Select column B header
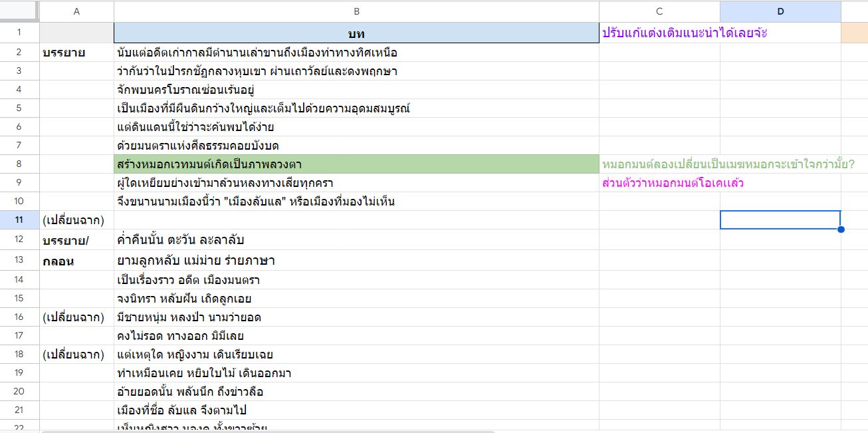The width and height of the screenshot is (868, 433). point(356,11)
